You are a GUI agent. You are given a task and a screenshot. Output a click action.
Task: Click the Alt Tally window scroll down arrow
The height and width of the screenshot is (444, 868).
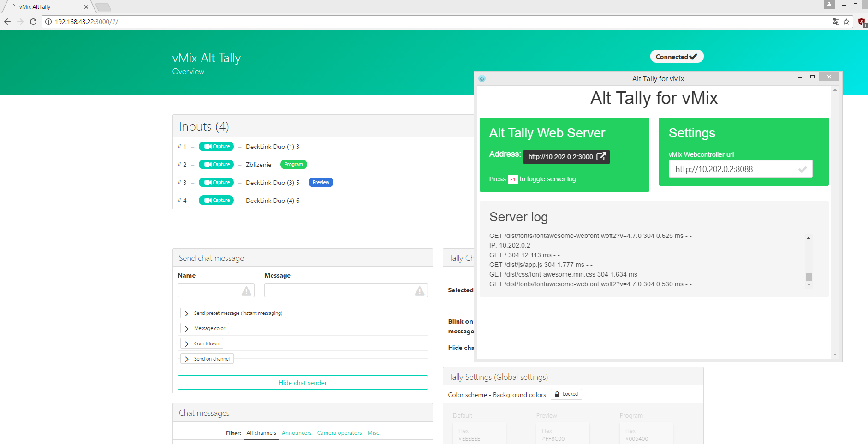tap(835, 355)
